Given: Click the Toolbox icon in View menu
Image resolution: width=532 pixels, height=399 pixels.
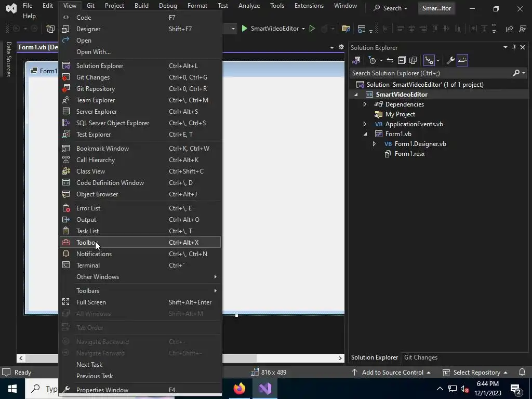Looking at the screenshot, I should tap(66, 242).
